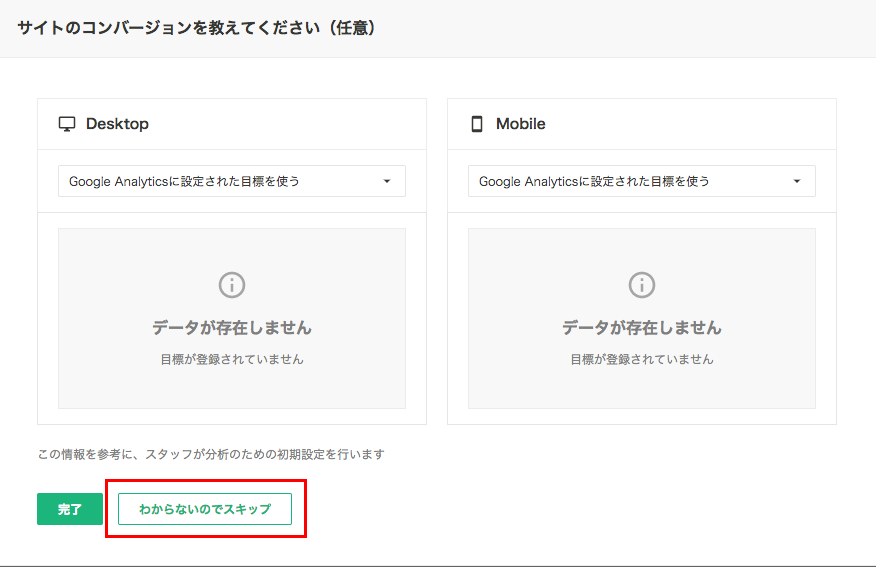Open the Desktop Google Analytics goal dropdown
Viewport: 876px width, 567px height.
[x=232, y=181]
